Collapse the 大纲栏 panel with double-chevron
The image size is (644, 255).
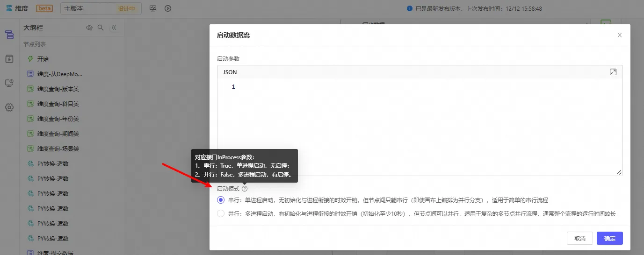pyautogui.click(x=114, y=28)
